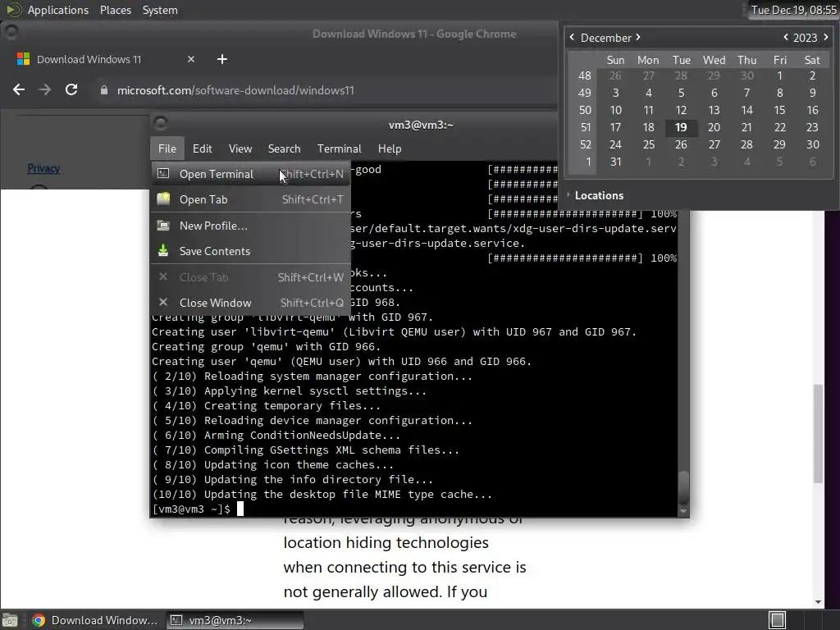Click the terminal prompt line [vm3@vm3 ~]$
This screenshot has height=630, width=840.
[x=191, y=509]
